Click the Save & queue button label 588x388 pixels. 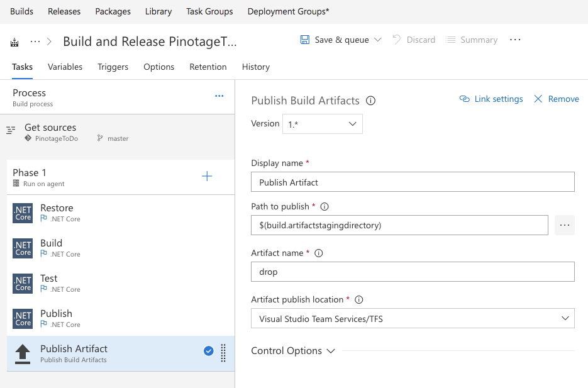(x=342, y=40)
